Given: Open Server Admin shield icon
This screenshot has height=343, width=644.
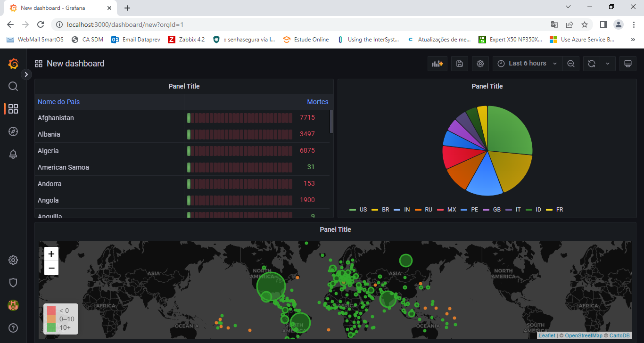Looking at the screenshot, I should [x=13, y=283].
